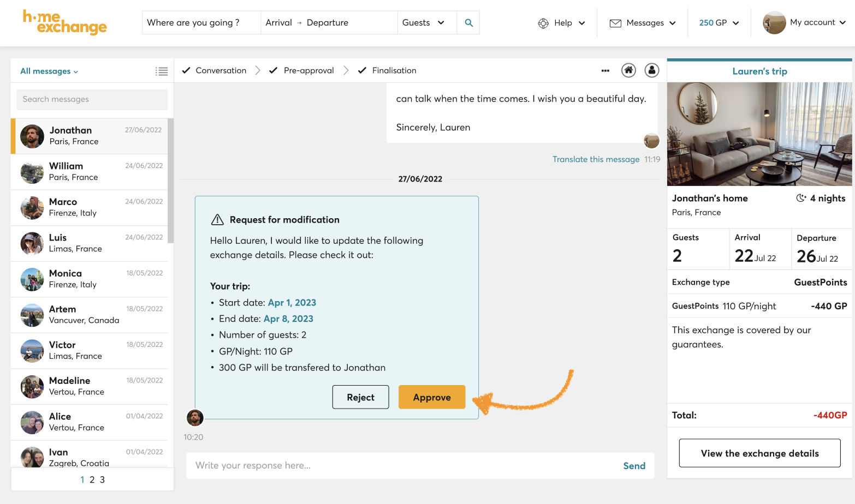Open the Guests dropdown in search bar

pos(423,23)
